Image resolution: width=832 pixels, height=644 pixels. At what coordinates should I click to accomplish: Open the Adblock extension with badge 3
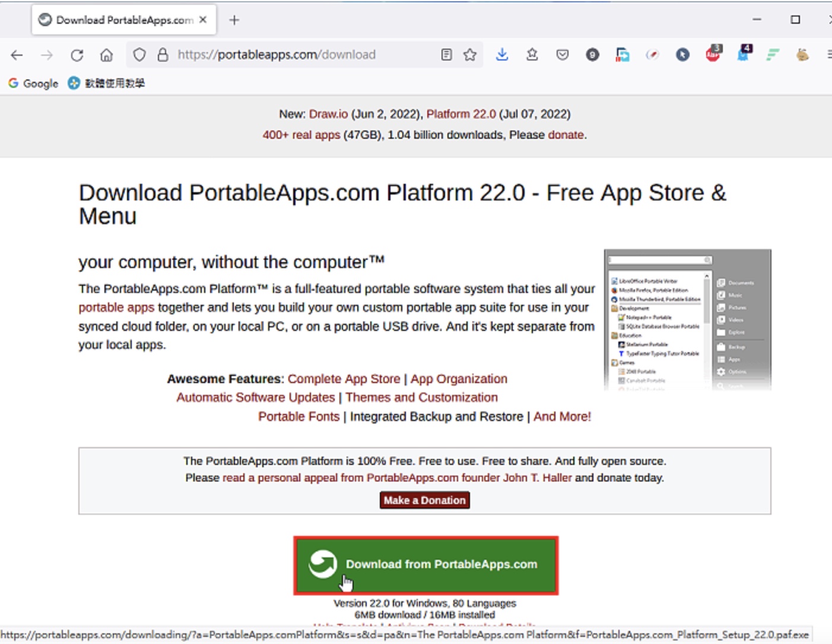pos(713,53)
